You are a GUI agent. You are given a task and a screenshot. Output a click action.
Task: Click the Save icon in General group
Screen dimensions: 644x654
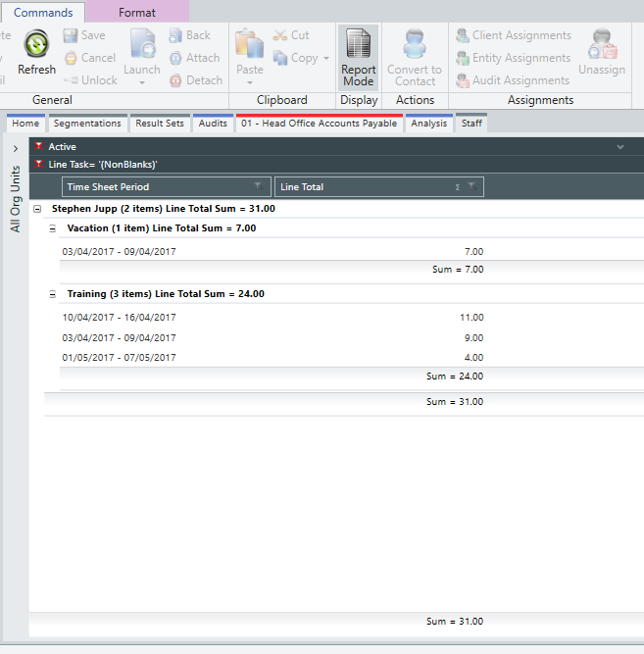click(x=70, y=35)
